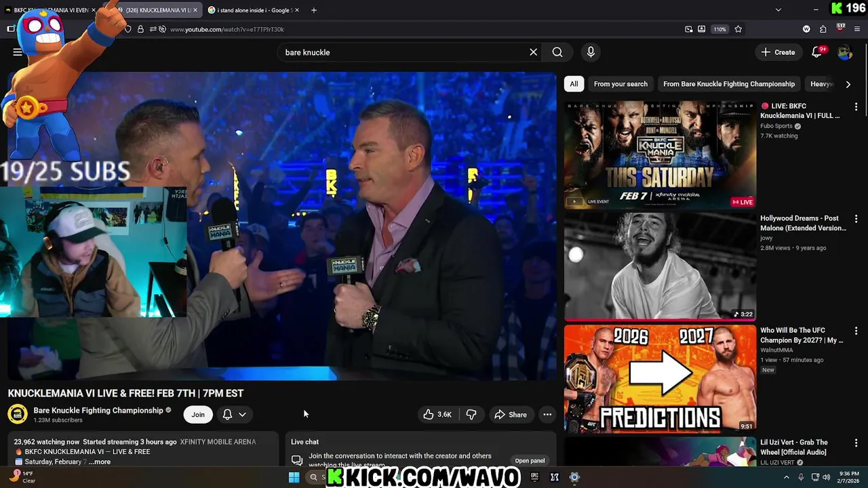The image size is (868, 488).
Task: Open the Epic Games taskbar icon
Action: click(x=534, y=477)
